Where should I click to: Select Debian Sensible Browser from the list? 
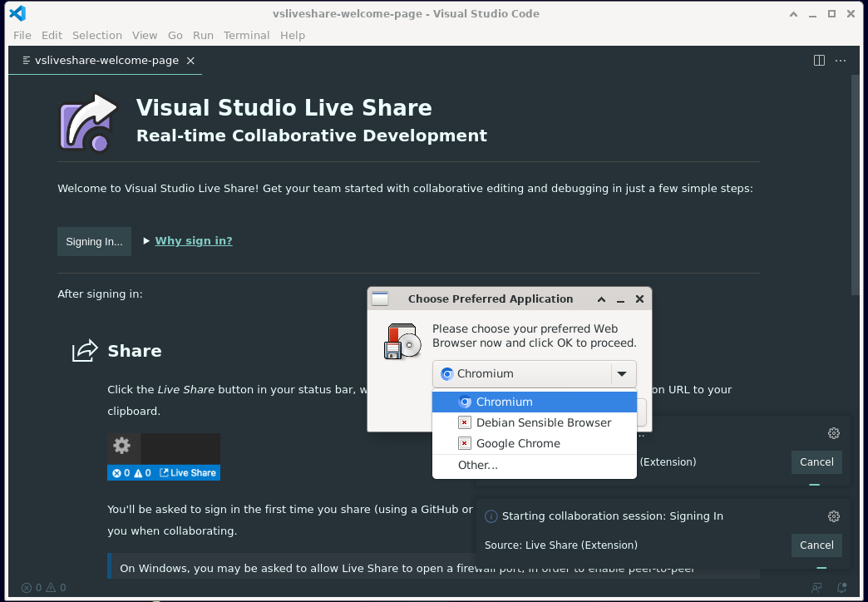[543, 422]
